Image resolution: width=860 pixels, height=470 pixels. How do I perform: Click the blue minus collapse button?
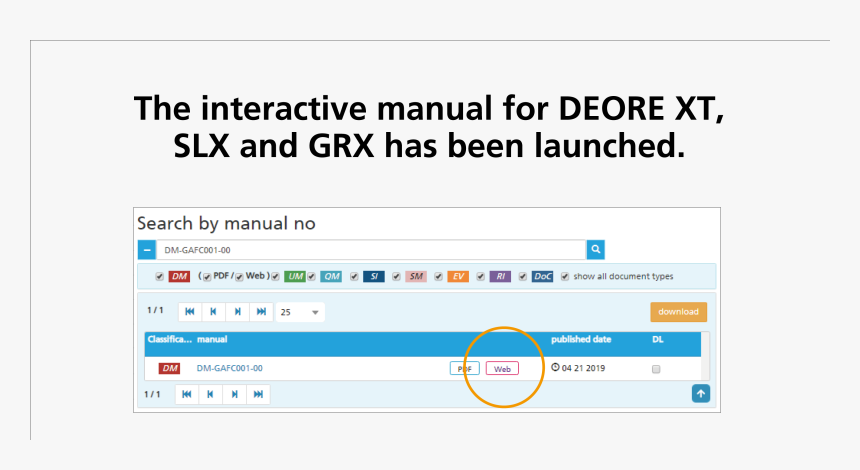[x=146, y=250]
